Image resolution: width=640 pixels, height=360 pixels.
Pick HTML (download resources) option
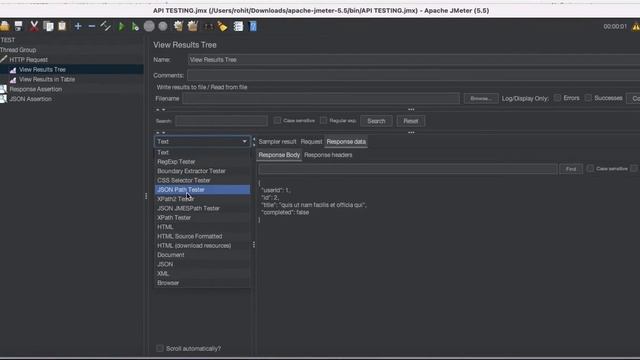tap(202, 246)
